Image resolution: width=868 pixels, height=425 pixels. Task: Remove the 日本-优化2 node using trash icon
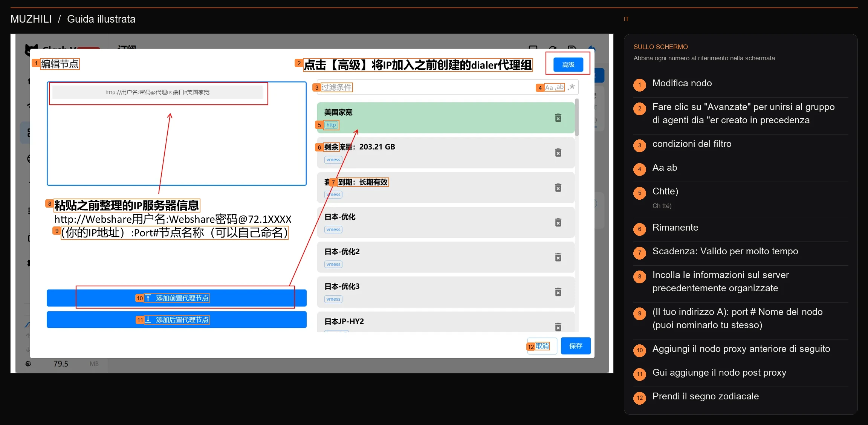558,257
